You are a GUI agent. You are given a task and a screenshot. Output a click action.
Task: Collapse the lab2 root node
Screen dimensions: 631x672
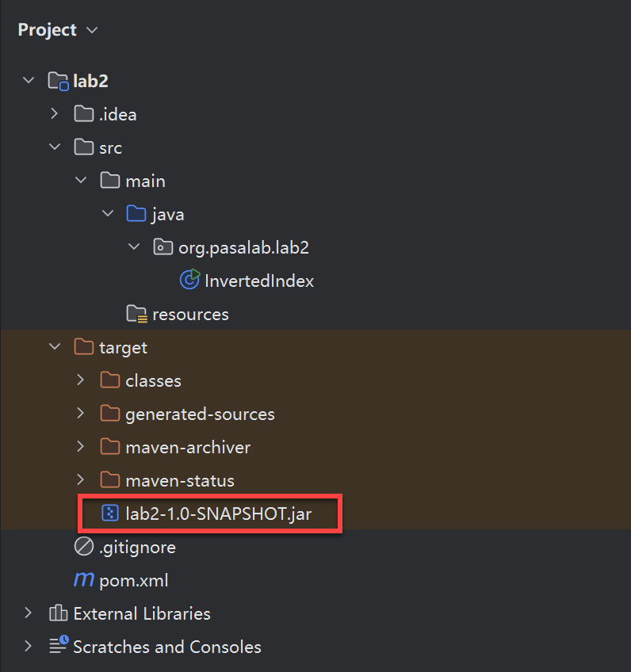29,80
